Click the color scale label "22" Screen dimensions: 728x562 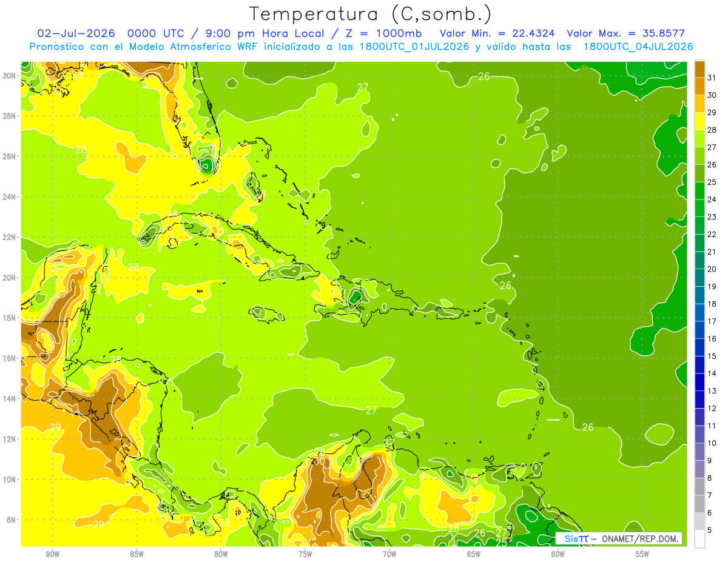click(x=712, y=234)
